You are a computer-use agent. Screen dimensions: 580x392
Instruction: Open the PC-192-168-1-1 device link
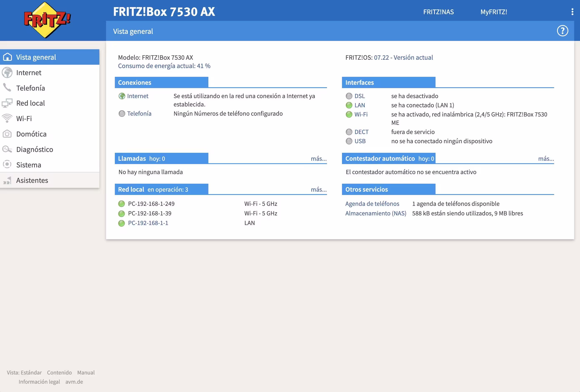(148, 223)
